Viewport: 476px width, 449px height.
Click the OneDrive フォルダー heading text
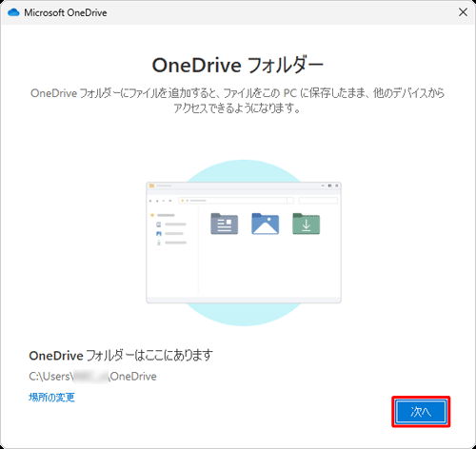coord(237,66)
